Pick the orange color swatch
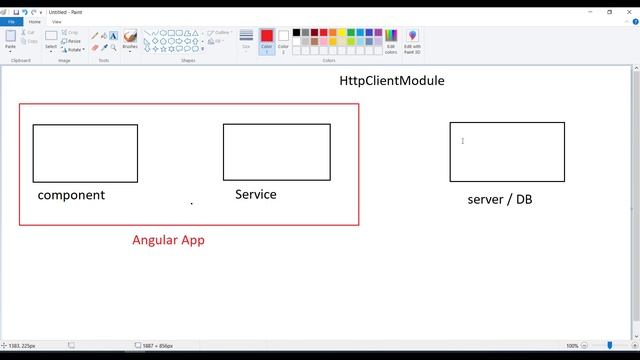The image size is (640, 360). coord(333,33)
